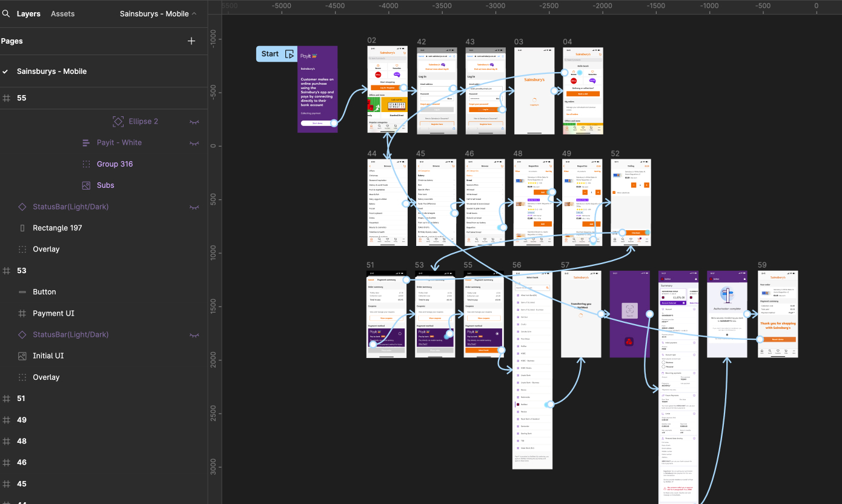Switch to the Assets tab
The image size is (842, 504).
coord(62,13)
